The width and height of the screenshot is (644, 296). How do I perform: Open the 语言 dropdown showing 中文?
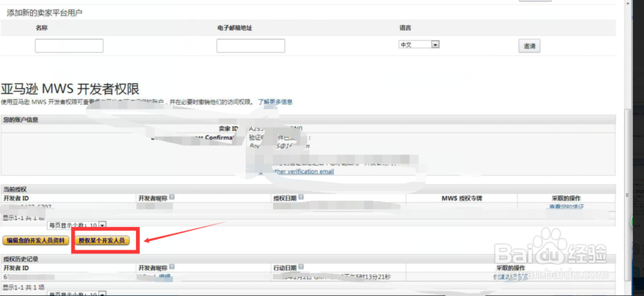coord(419,44)
